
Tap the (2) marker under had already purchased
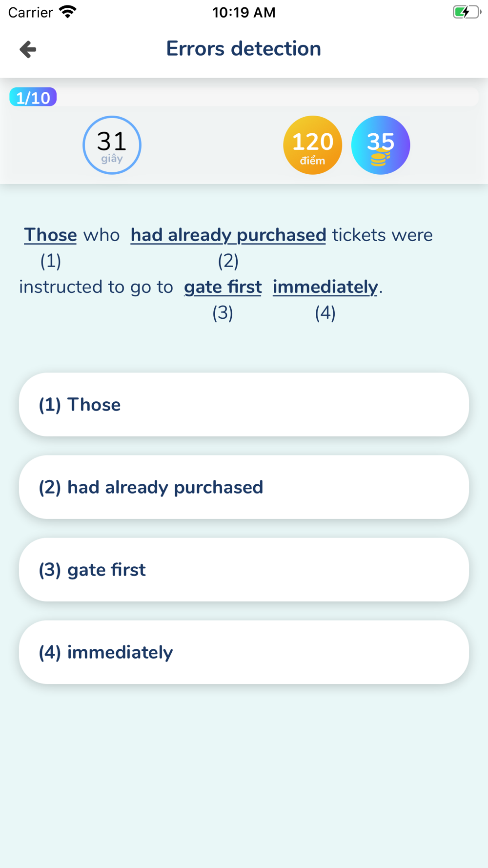(228, 261)
